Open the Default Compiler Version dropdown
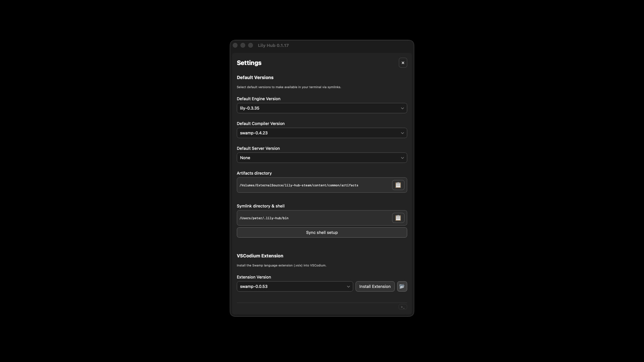 pyautogui.click(x=322, y=133)
